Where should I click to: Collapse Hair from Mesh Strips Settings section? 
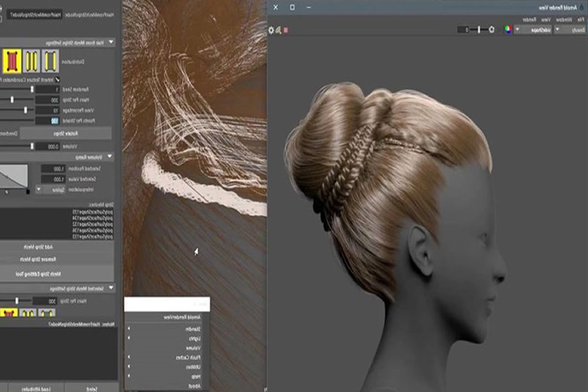pos(111,42)
